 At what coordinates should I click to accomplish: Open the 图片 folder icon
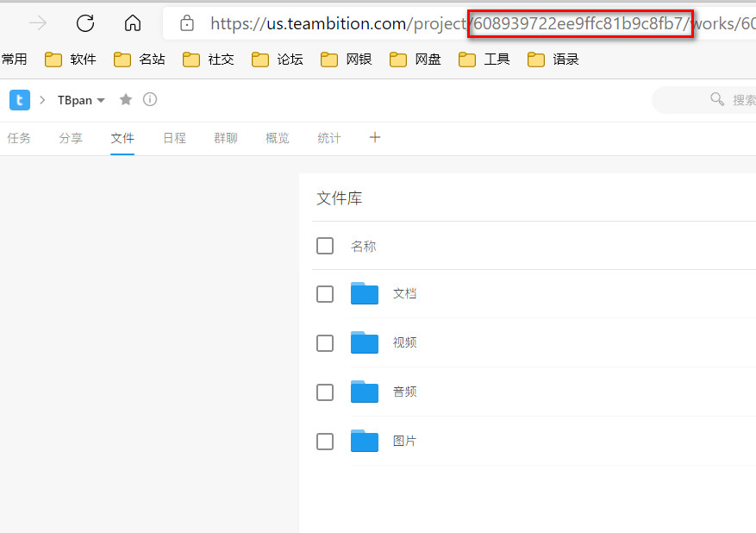pyautogui.click(x=365, y=441)
